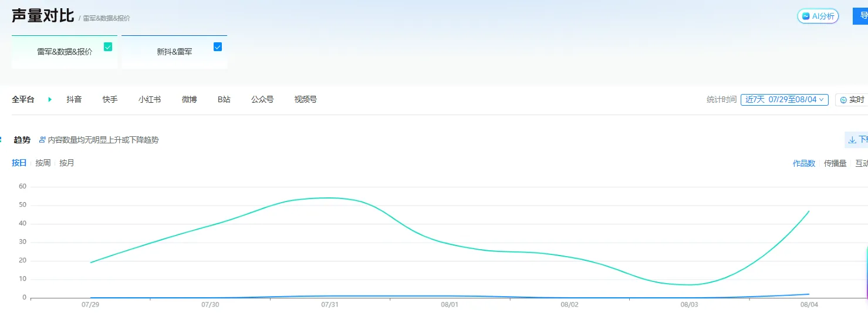Screen dimensions: 868x319
Task: Open the 近7天 date range dropdown
Action: pyautogui.click(x=784, y=100)
